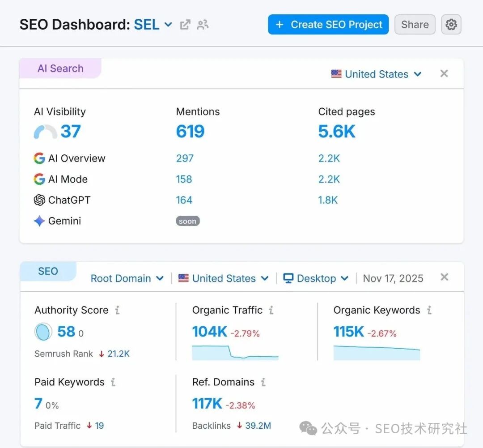This screenshot has height=448, width=483.
Task: Select the SEO panel tab
Action: tap(48, 271)
